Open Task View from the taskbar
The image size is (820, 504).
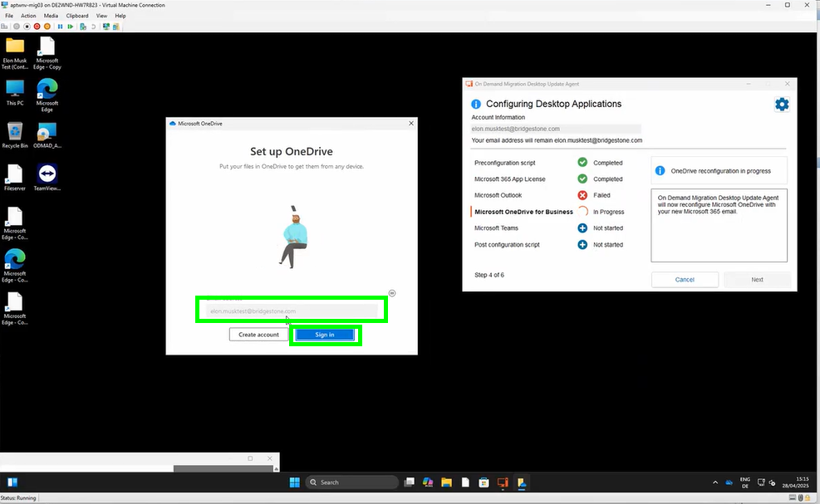(x=410, y=482)
